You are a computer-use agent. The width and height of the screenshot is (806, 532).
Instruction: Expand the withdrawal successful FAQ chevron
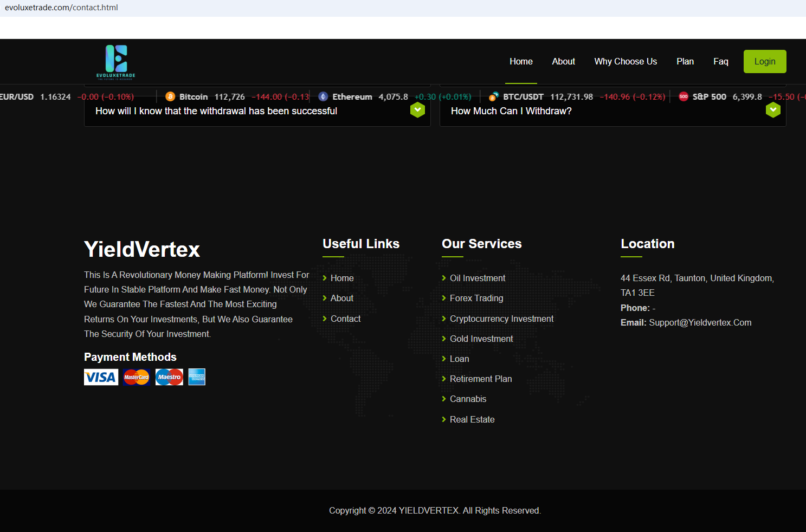[417, 110]
